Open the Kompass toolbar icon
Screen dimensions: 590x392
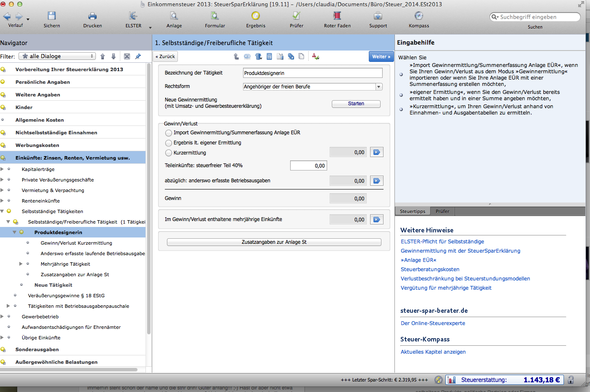(x=419, y=16)
